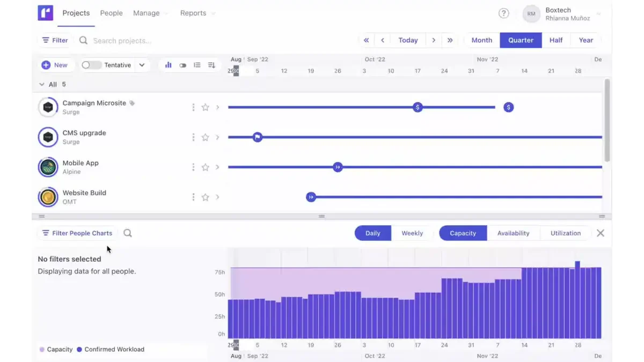The image size is (644, 362).
Task: Jump forward with double-right arrow
Action: (x=450, y=40)
